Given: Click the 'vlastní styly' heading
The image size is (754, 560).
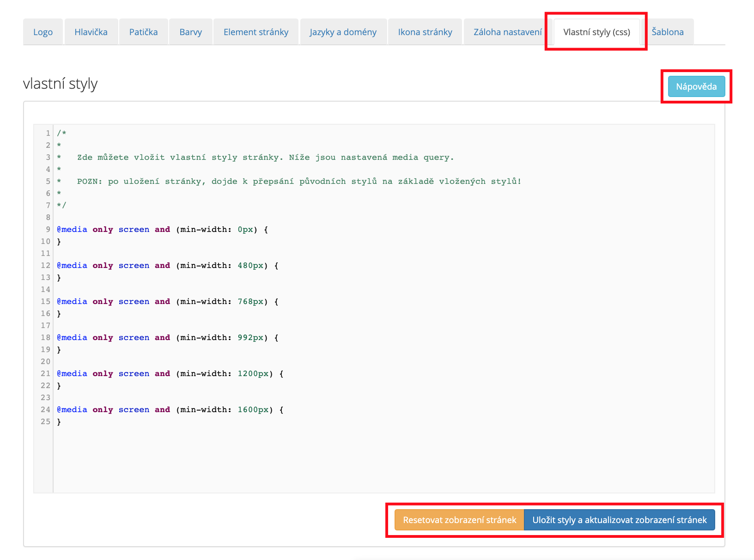Looking at the screenshot, I should click(x=60, y=84).
